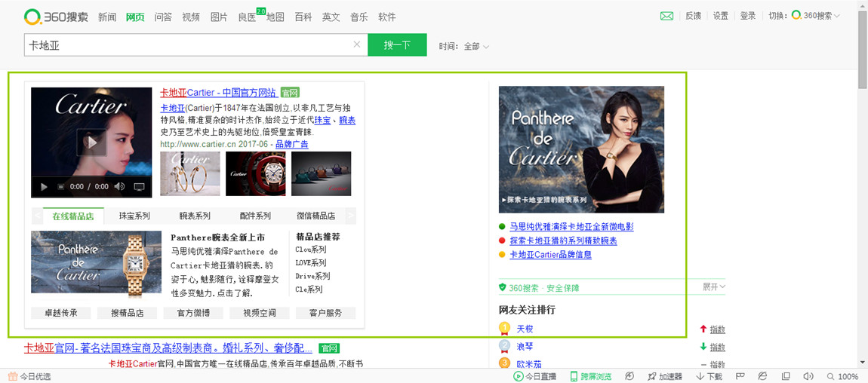Switch to 软件 search category
The image size is (868, 383).
(387, 17)
